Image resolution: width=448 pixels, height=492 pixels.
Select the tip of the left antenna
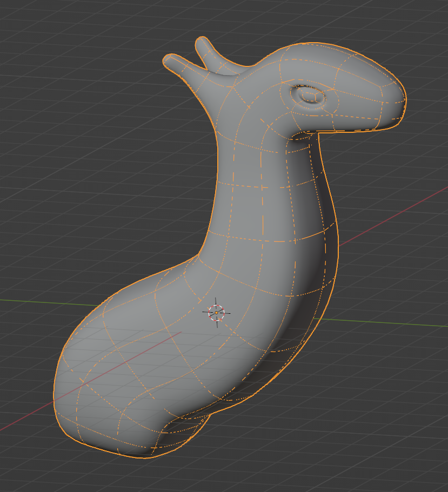(167, 60)
